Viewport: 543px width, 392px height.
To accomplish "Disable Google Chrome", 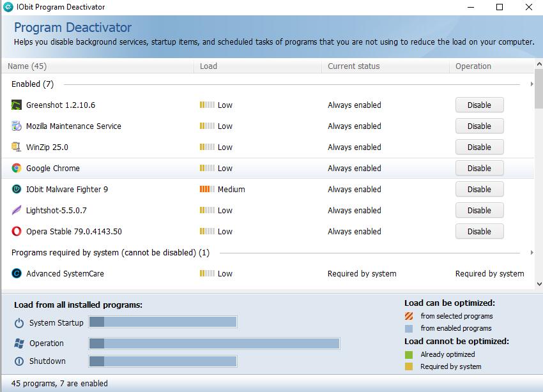I will pyautogui.click(x=479, y=168).
